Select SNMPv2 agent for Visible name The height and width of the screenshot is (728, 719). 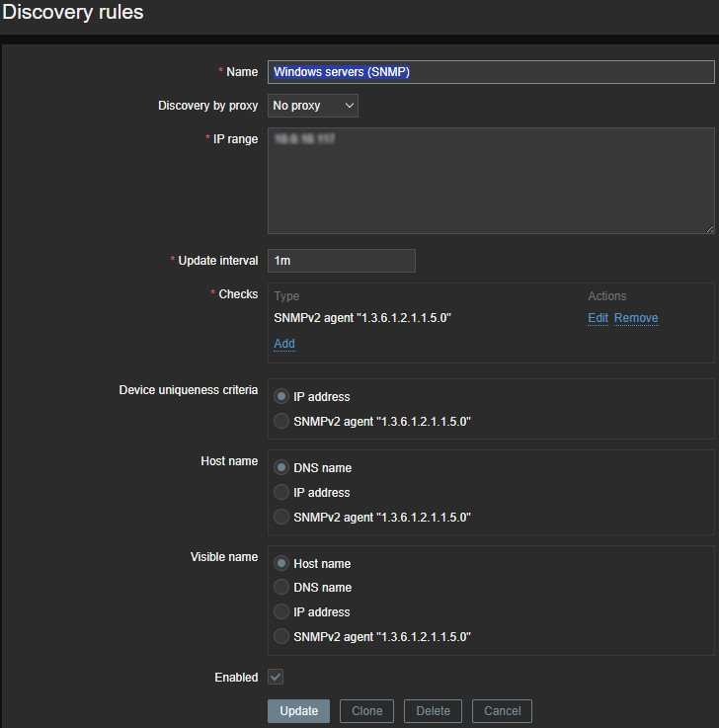282,637
